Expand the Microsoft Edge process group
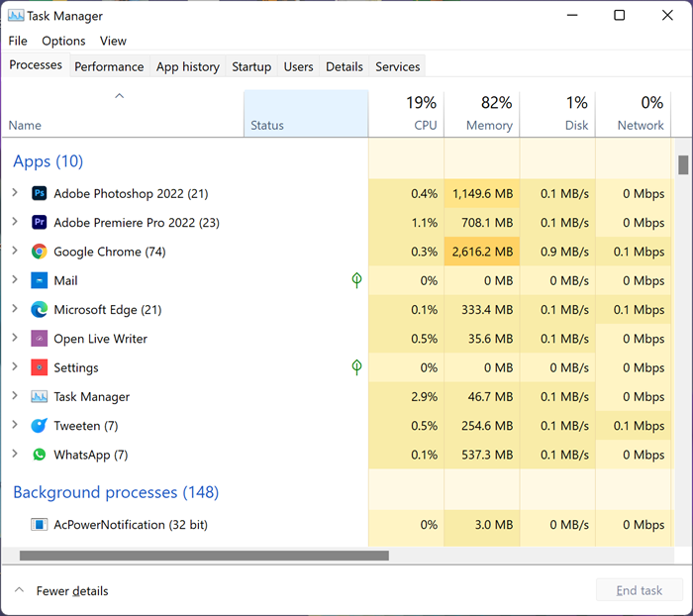This screenshot has width=693, height=616. coord(15,308)
